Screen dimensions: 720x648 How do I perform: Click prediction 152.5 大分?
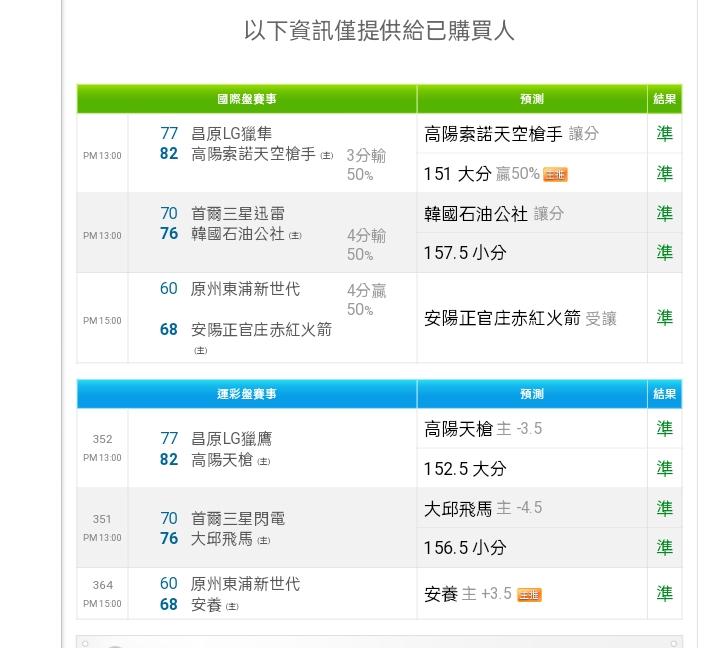465,469
